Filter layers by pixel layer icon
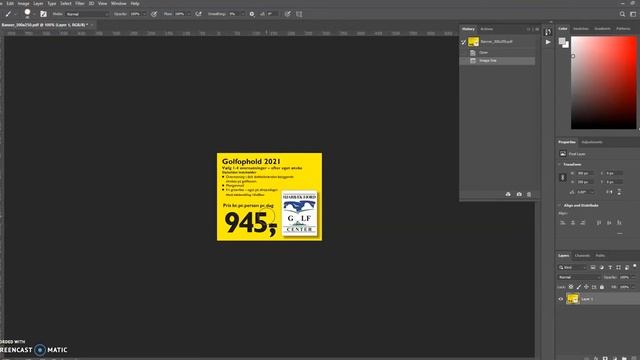This screenshot has height=360, width=640. pyautogui.click(x=593, y=267)
